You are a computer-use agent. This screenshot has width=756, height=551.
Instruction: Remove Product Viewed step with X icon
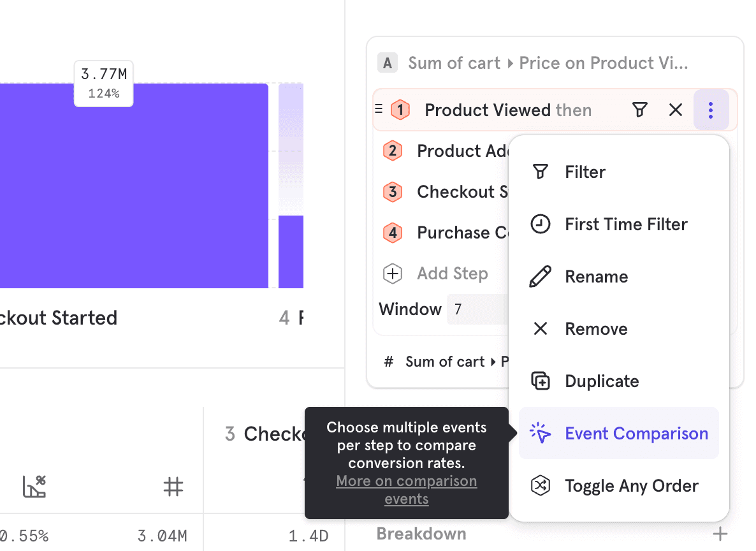[676, 110]
